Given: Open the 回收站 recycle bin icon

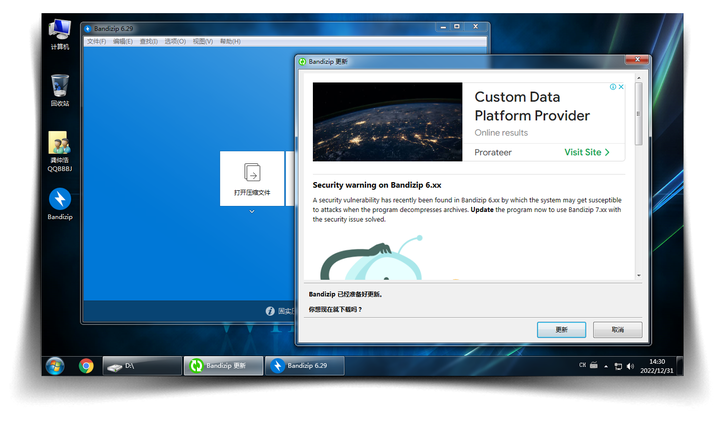Looking at the screenshot, I should [60, 90].
